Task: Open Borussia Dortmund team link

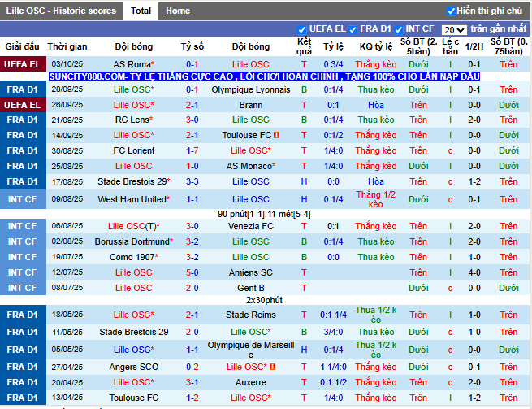Action: [x=132, y=241]
